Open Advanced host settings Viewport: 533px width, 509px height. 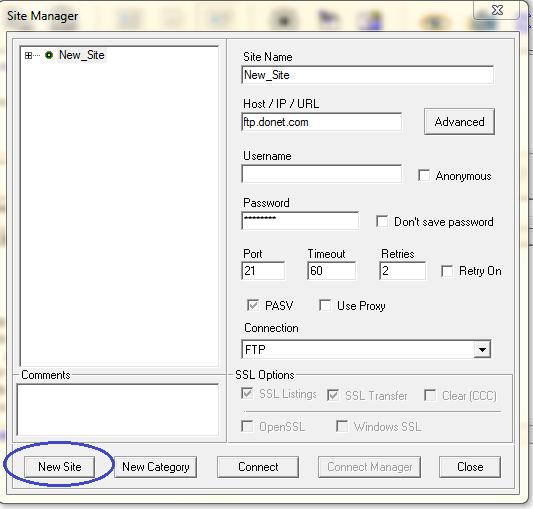[459, 122]
